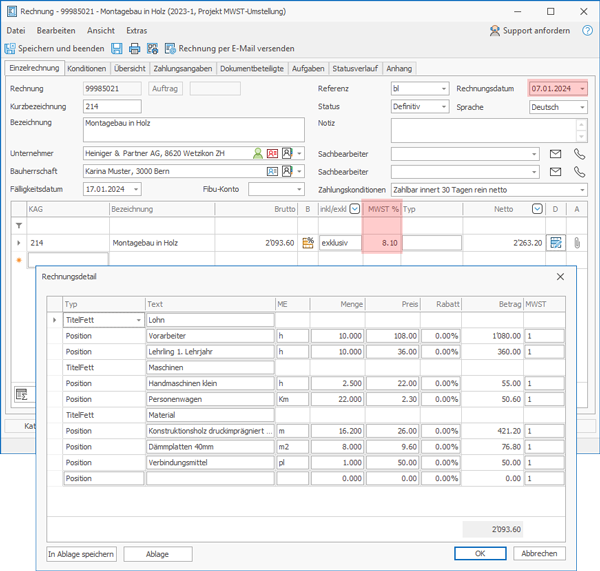Open the Ansicht menu

101,31
